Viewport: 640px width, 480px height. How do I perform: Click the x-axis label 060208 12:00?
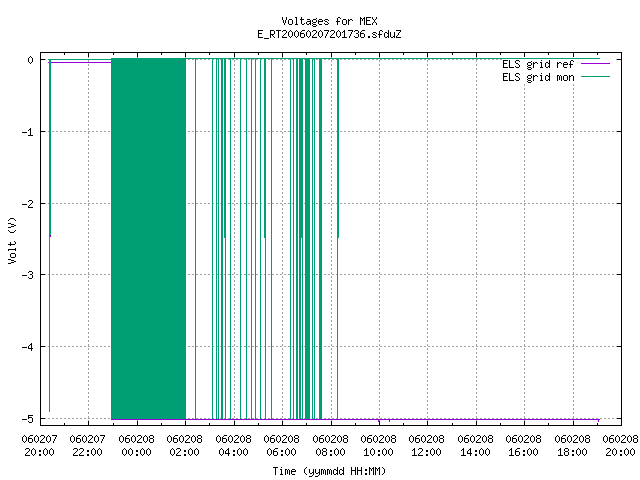coord(427,446)
